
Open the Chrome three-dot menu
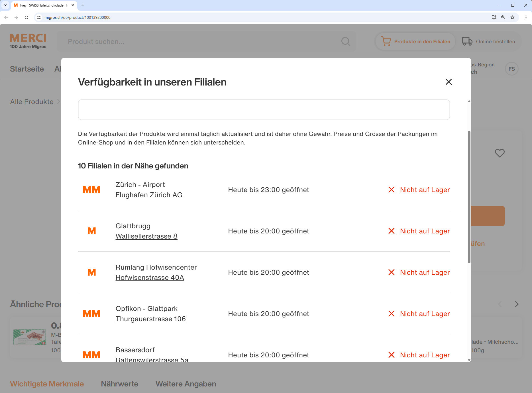[526, 17]
